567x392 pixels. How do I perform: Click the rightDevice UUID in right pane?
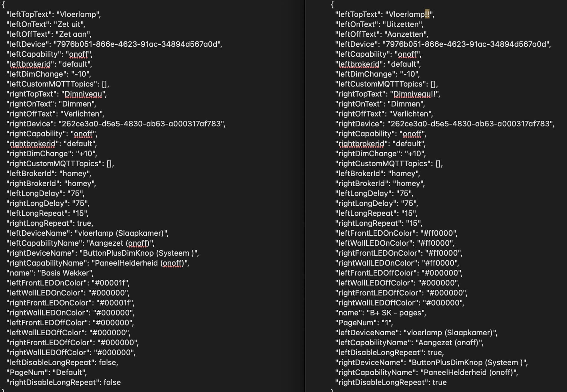click(470, 124)
